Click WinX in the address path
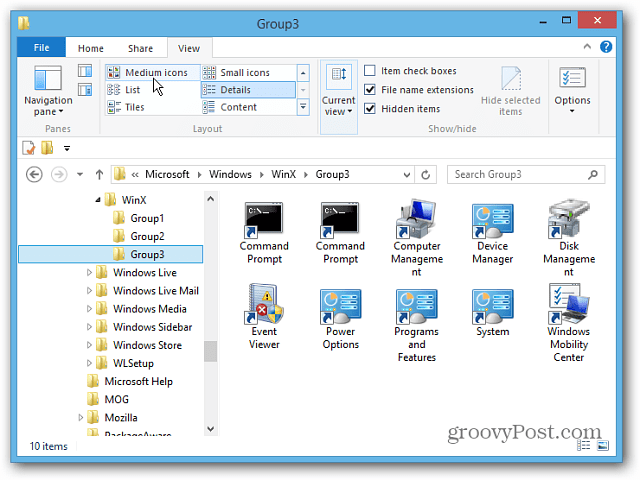The height and width of the screenshot is (480, 640). pos(283,174)
